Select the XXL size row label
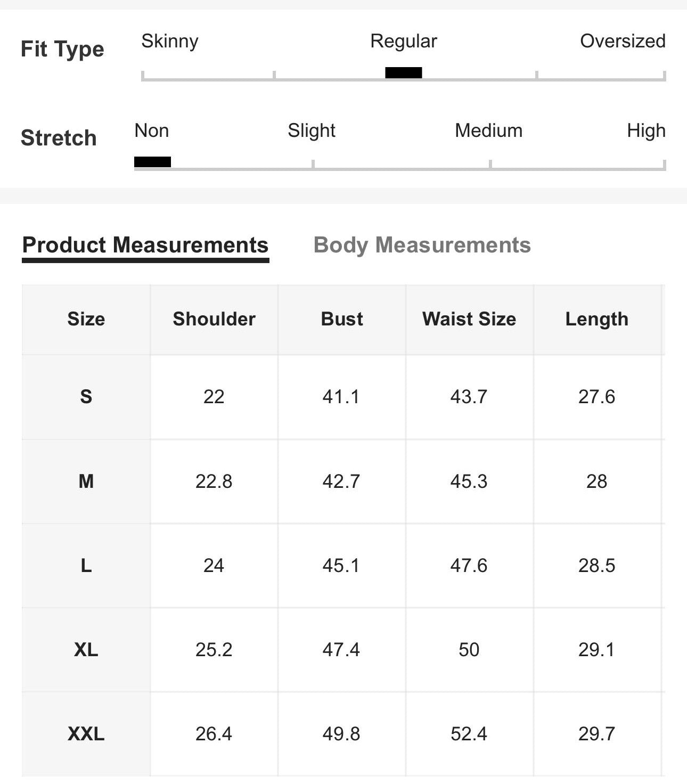The width and height of the screenshot is (687, 784). [86, 734]
